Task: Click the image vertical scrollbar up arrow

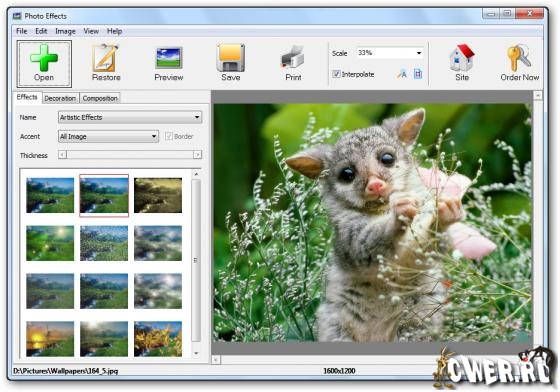Action: 538,95
